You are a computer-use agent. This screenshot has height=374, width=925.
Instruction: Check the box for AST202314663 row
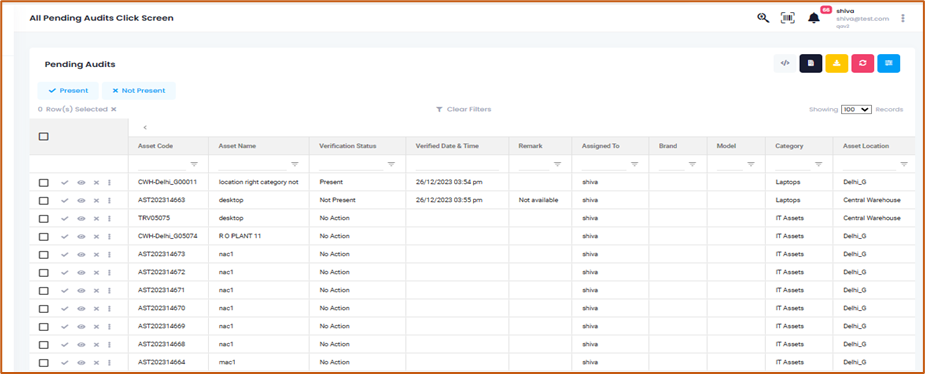44,201
